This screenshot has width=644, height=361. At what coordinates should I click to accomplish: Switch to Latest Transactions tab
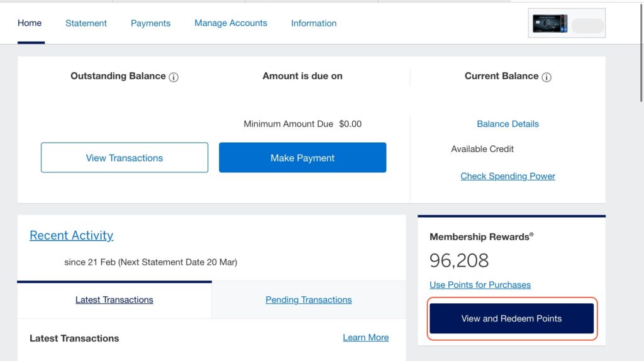[x=114, y=300]
